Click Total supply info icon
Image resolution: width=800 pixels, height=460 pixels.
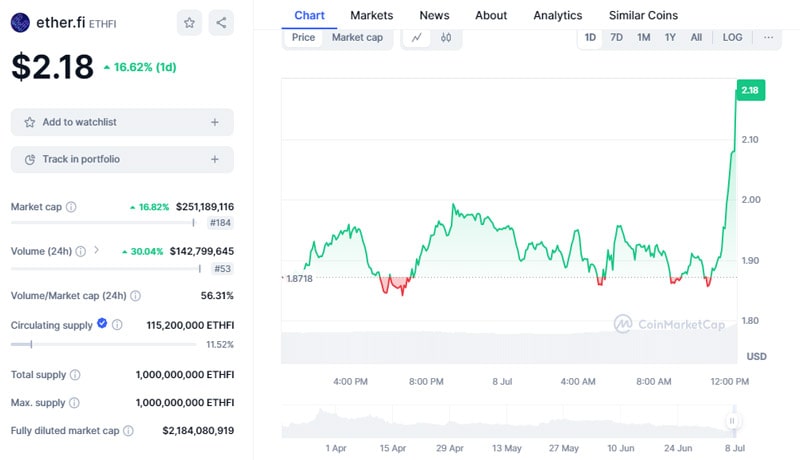75,375
